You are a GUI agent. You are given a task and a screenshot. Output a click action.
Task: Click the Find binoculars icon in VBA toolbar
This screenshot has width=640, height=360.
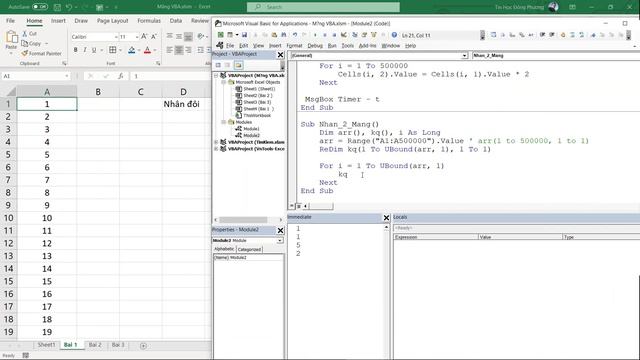coord(284,35)
